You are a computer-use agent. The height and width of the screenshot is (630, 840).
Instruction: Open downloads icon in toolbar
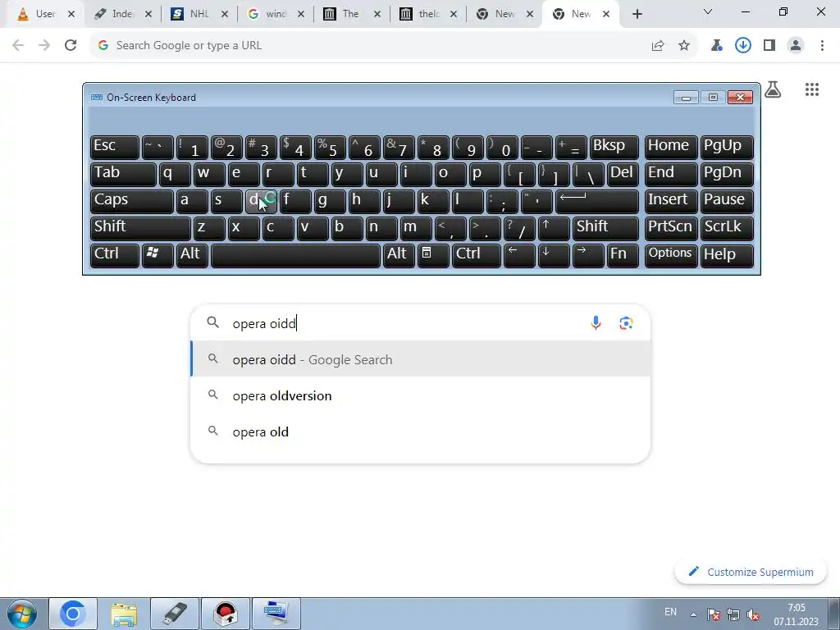point(742,46)
